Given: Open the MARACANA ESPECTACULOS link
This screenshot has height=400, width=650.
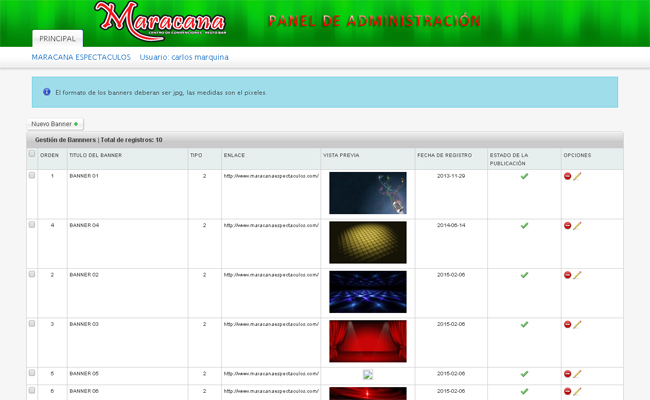Looking at the screenshot, I should coord(81,57).
